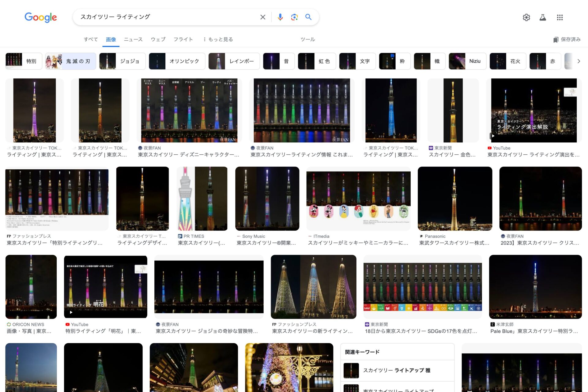Click the 東武タワースカイツリー株式 caption link
Viewport: 588px width, 392px height.
click(x=454, y=243)
